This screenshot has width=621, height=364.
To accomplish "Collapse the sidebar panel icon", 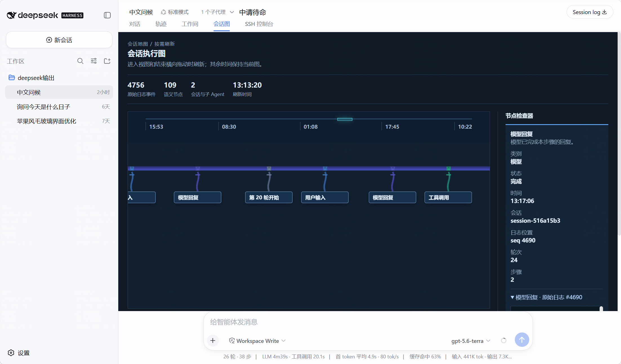I will [107, 15].
